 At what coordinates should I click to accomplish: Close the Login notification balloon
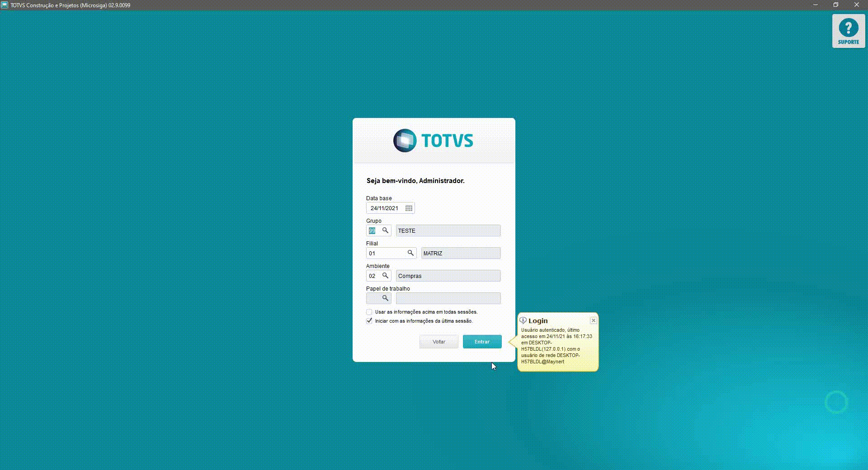[x=594, y=320]
